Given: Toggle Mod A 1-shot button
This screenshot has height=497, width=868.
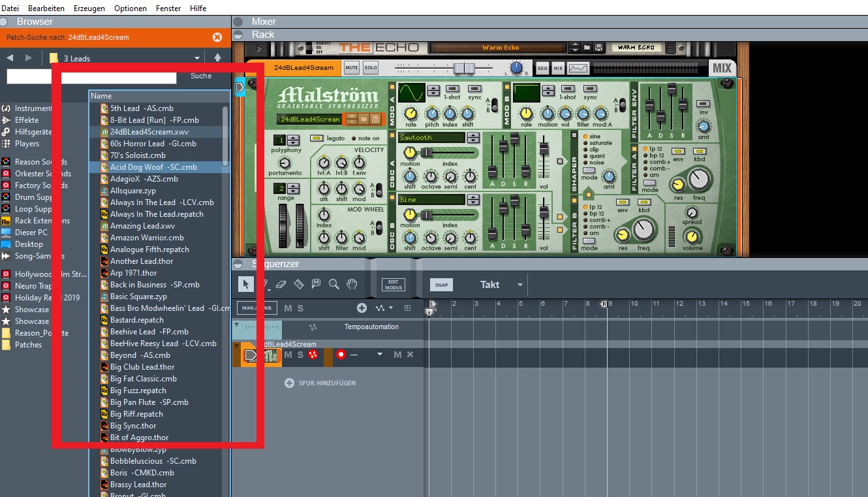Looking at the screenshot, I should [451, 88].
